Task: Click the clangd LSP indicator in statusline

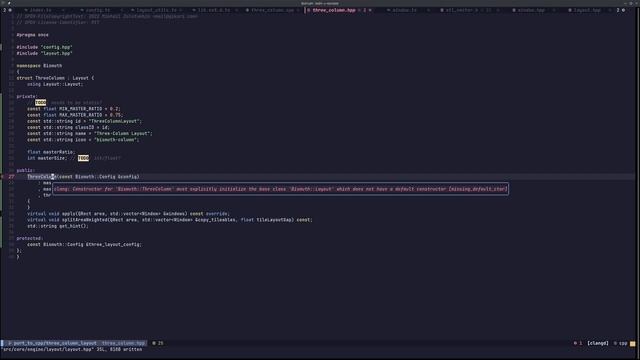Action: pos(598,343)
